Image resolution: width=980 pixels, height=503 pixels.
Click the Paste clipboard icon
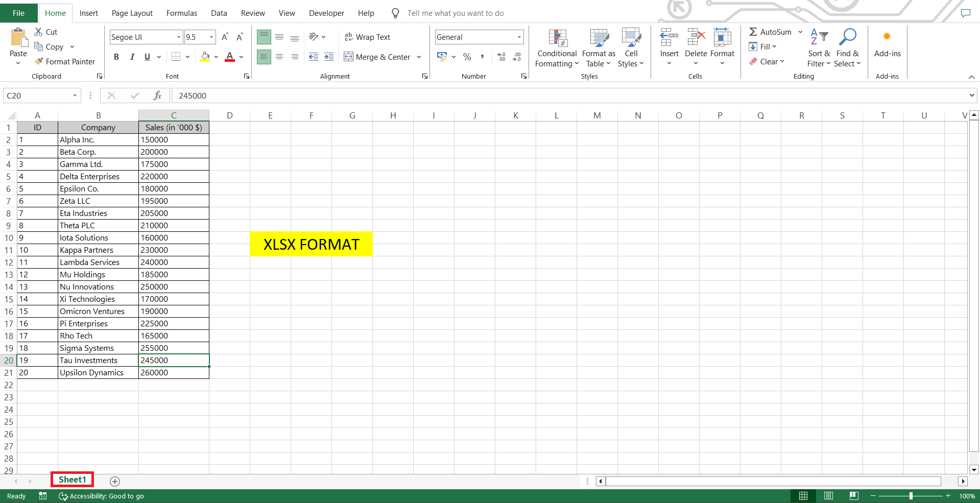click(18, 38)
